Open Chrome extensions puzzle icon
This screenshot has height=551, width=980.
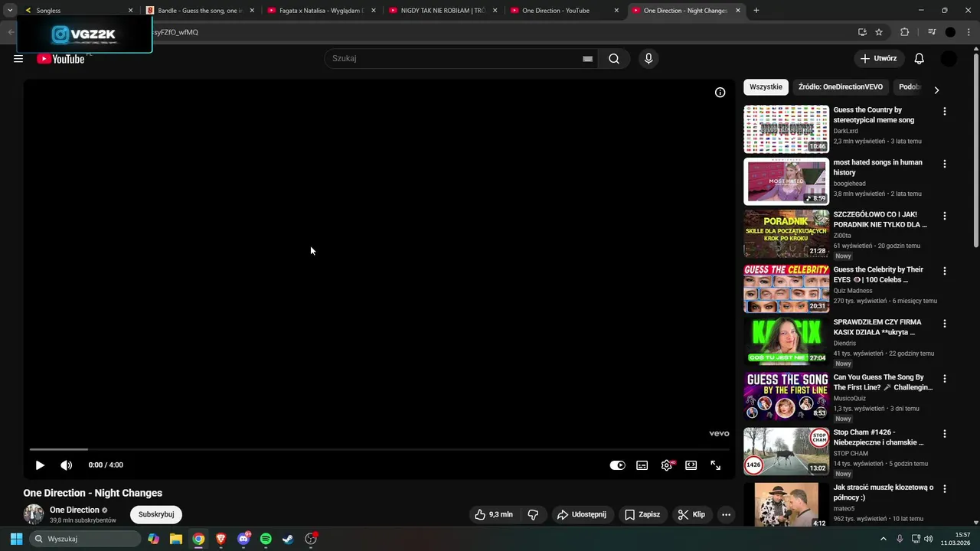click(x=904, y=32)
